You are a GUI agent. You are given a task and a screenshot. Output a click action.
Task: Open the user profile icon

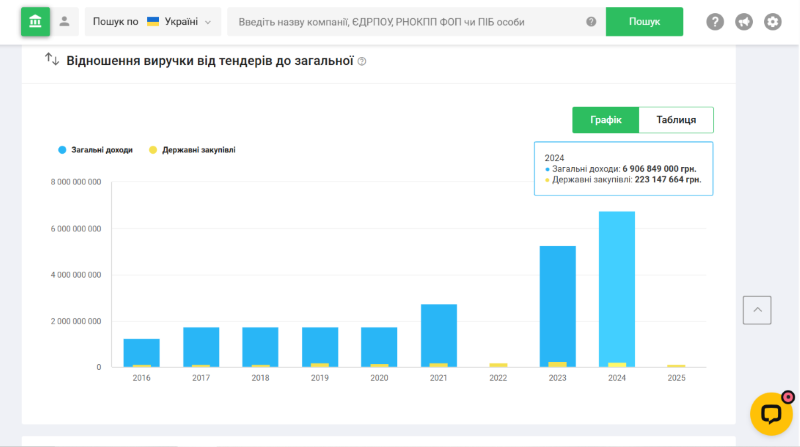point(66,21)
